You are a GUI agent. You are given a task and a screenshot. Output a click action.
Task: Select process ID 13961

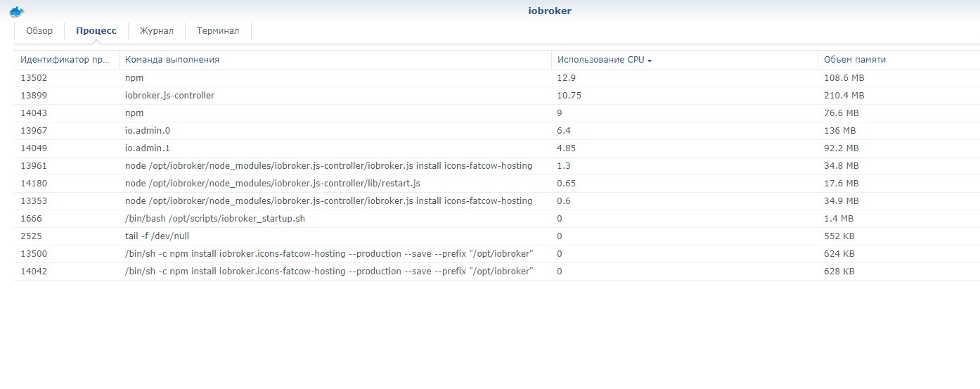34,165
